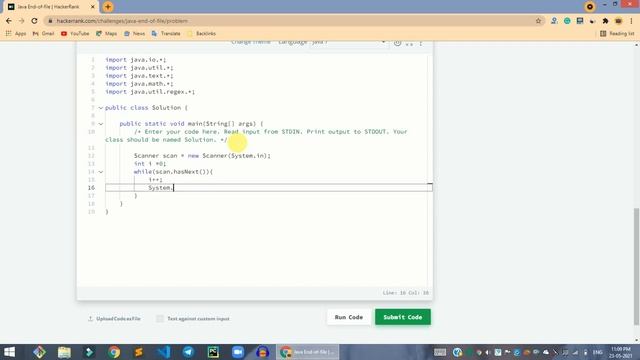Click the 'i++;' line in the editor

pos(156,180)
